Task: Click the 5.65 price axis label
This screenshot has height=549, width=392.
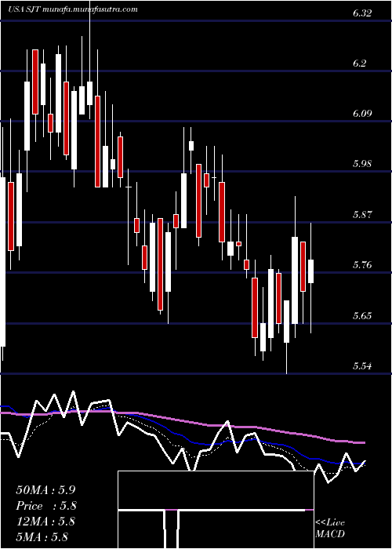Action: click(362, 315)
